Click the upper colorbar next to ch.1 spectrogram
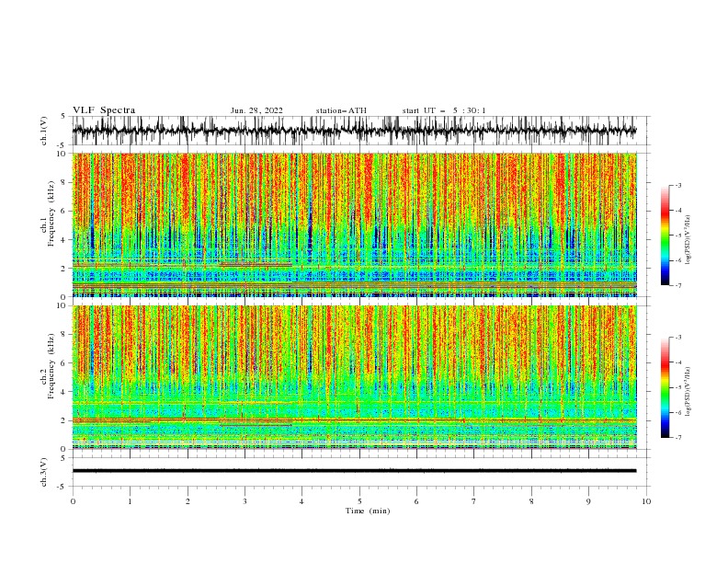728x563 pixels. point(665,236)
